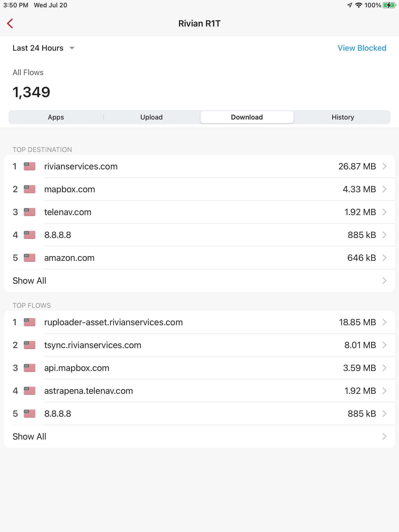Click the US flag beside tsync.rivianservices.com
Image resolution: width=399 pixels, height=532 pixels.
click(x=30, y=345)
